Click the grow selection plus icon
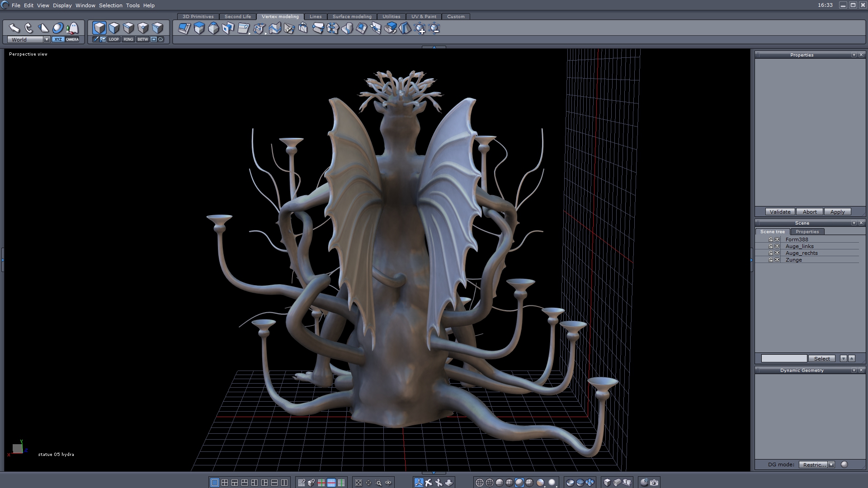This screenshot has width=868, height=488. (x=420, y=29)
